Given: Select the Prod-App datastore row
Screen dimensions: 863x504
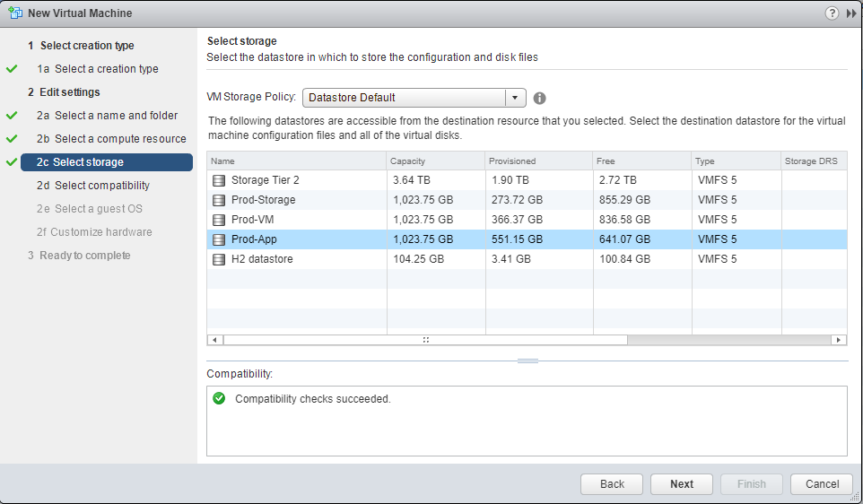Looking at the screenshot, I should (527, 240).
